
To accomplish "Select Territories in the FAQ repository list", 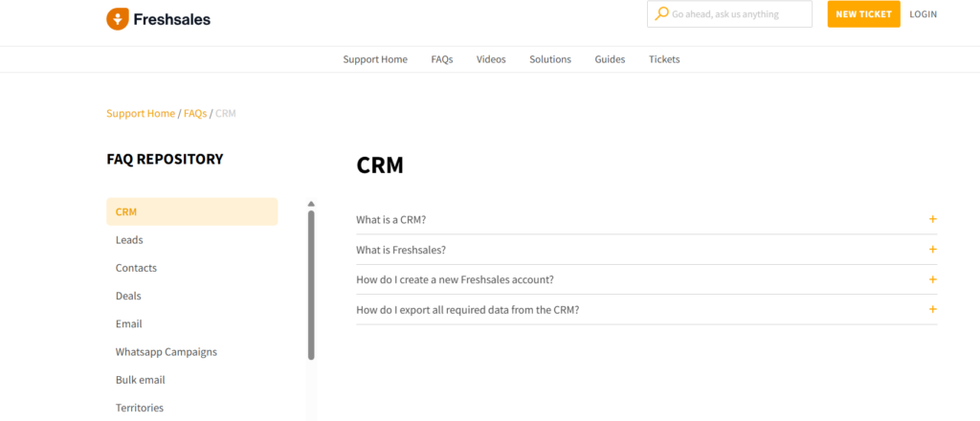I will (140, 408).
